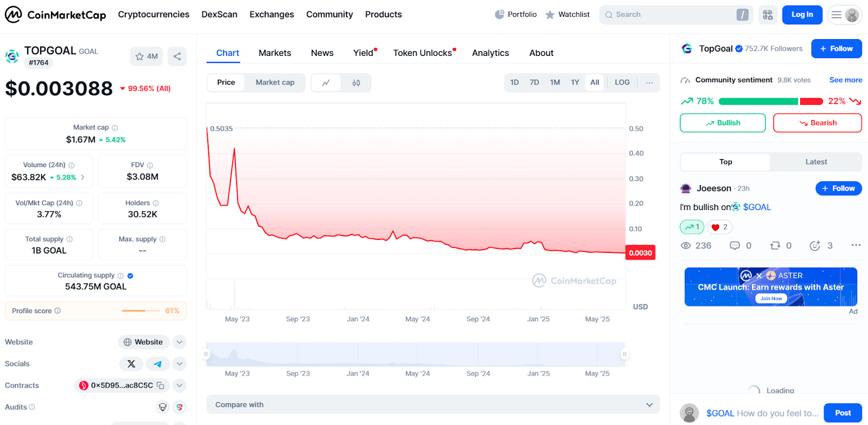
Task: Toggle LOG scale on chart
Action: pyautogui.click(x=622, y=83)
